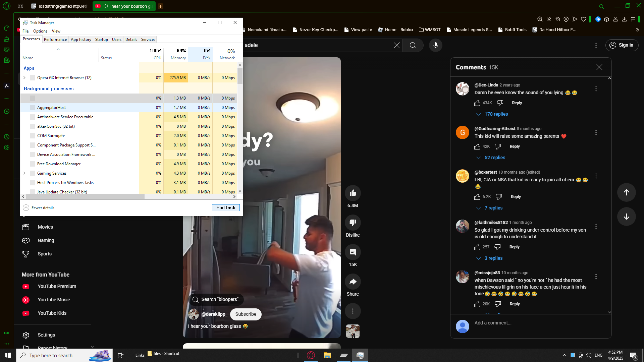Show 7 replies under @boxertest
The width and height of the screenshot is (644, 362).
[489, 208]
